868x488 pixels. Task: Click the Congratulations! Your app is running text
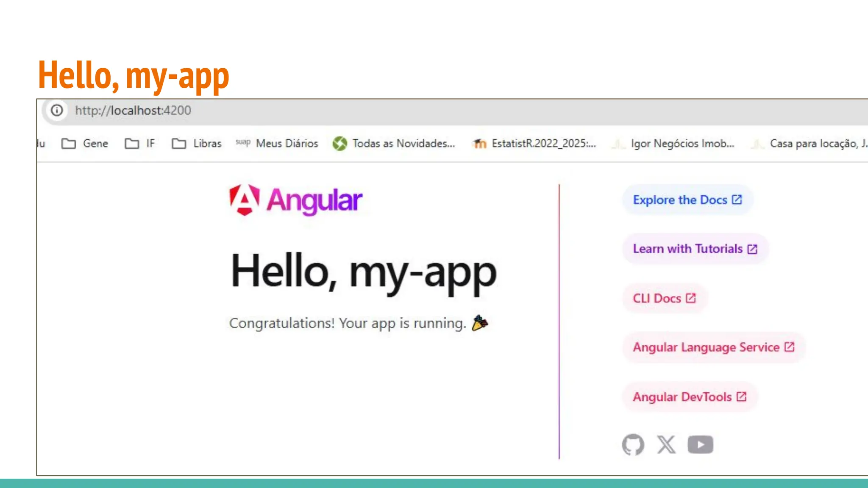coord(359,323)
